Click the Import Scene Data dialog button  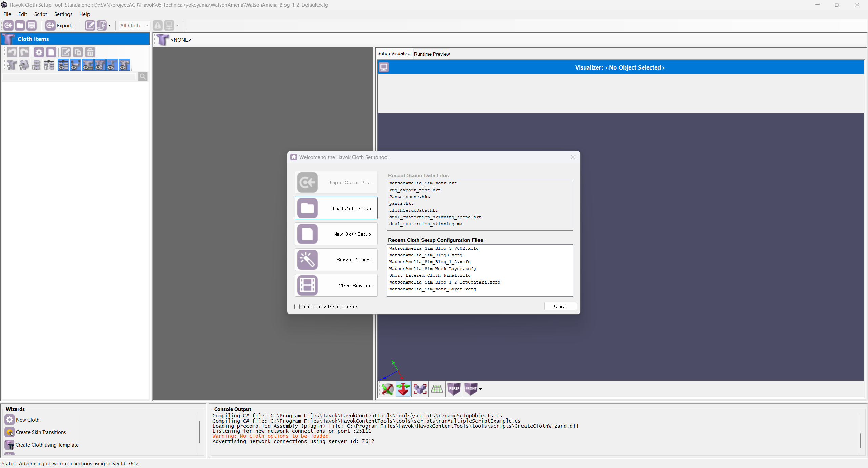[336, 182]
